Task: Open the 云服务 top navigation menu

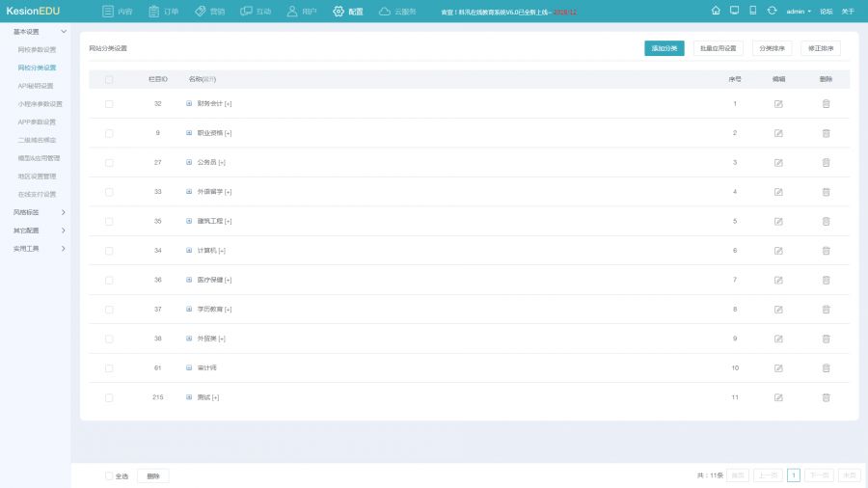Action: [x=397, y=11]
